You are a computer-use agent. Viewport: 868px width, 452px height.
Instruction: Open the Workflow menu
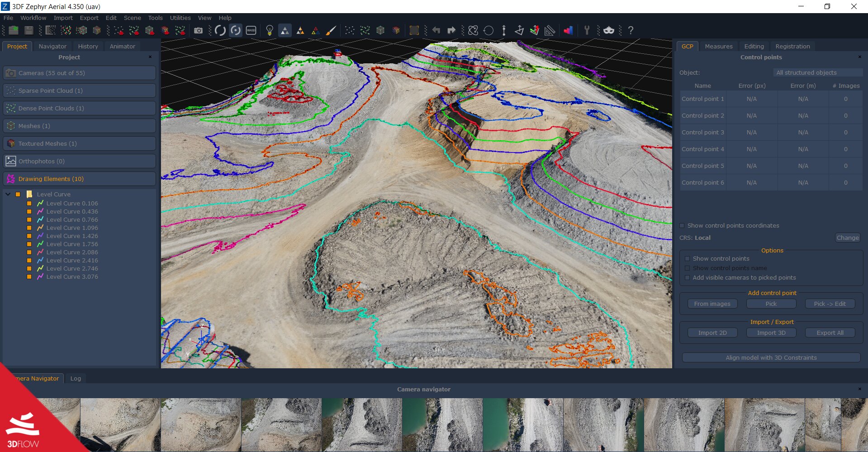pos(33,18)
